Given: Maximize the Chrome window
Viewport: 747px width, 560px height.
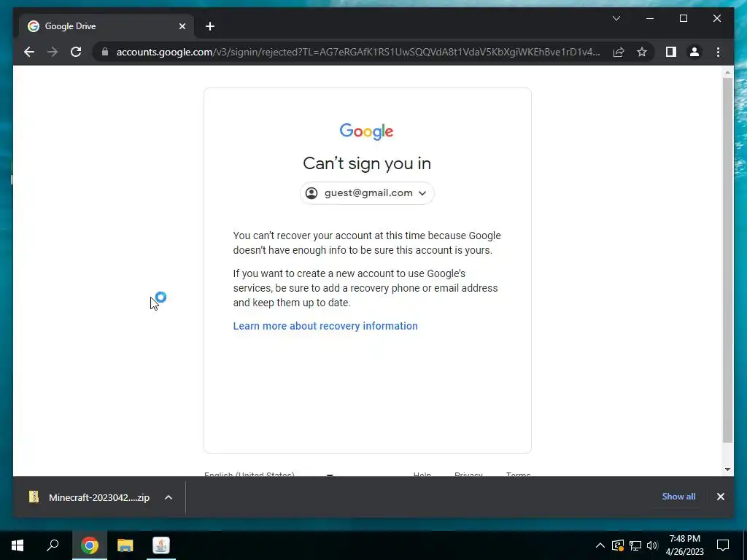Looking at the screenshot, I should (x=683, y=18).
